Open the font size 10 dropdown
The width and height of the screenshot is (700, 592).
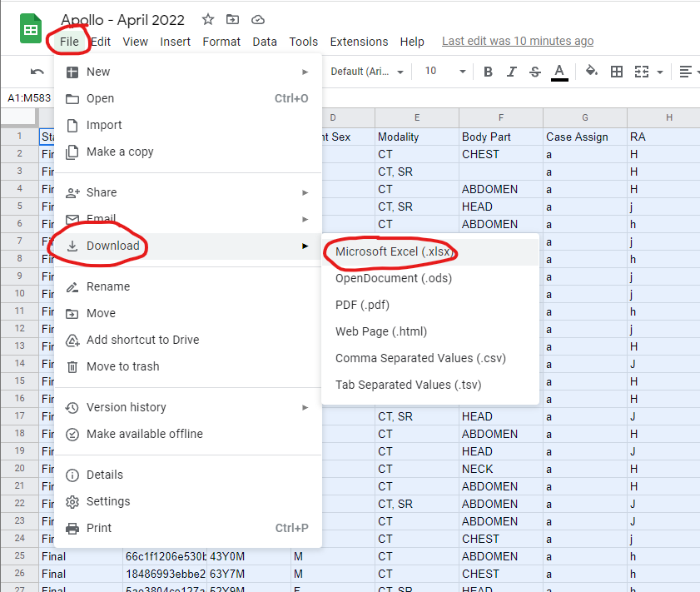pos(445,72)
